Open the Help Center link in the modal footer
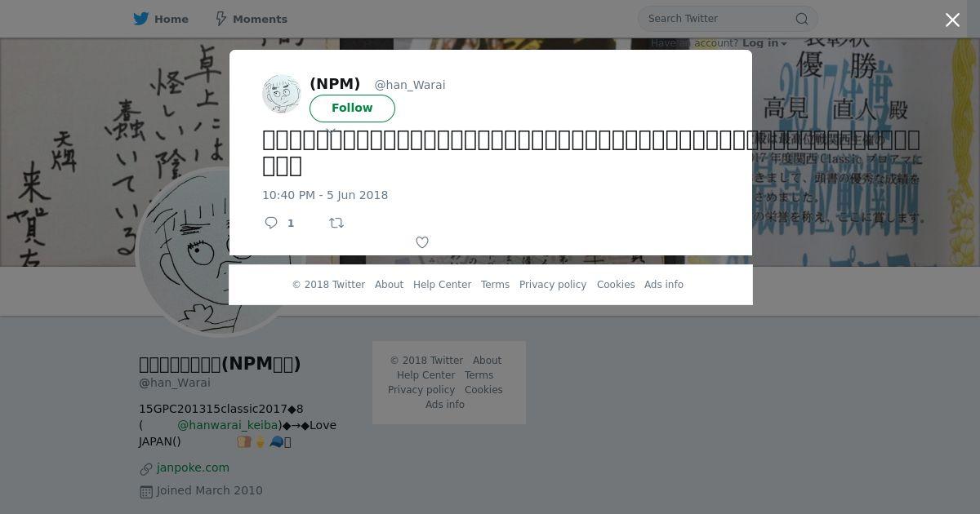980x514 pixels. pos(442,285)
